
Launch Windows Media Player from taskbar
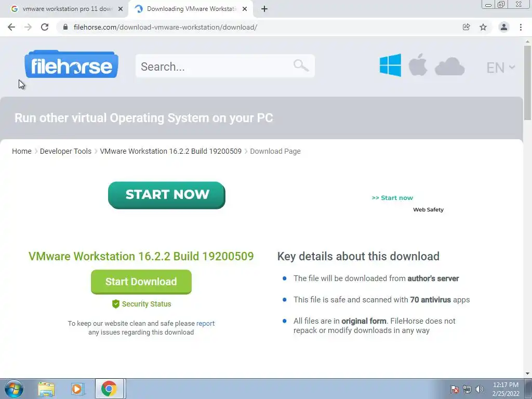tap(77, 389)
